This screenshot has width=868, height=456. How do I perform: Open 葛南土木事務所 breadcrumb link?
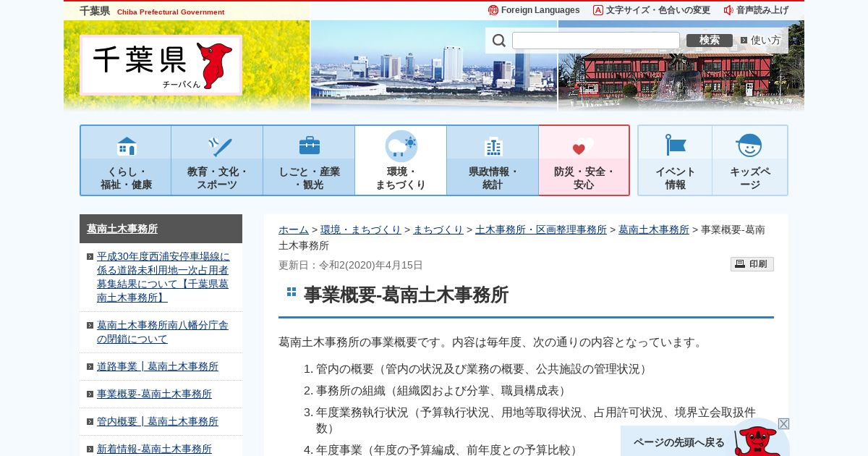654,229
